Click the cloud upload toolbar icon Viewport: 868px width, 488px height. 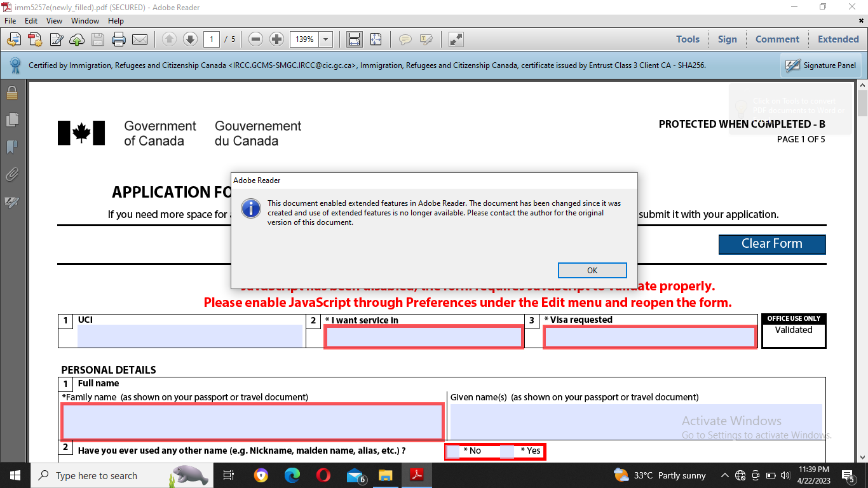pos(77,39)
